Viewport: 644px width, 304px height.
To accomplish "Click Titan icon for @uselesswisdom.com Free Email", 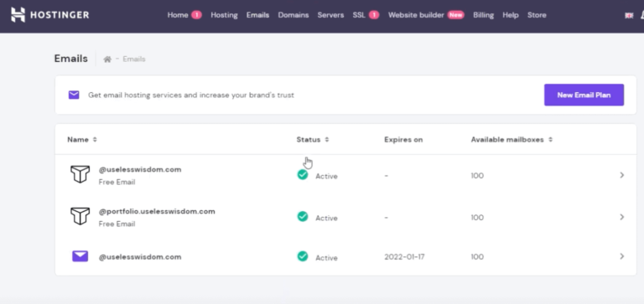I will tap(80, 174).
